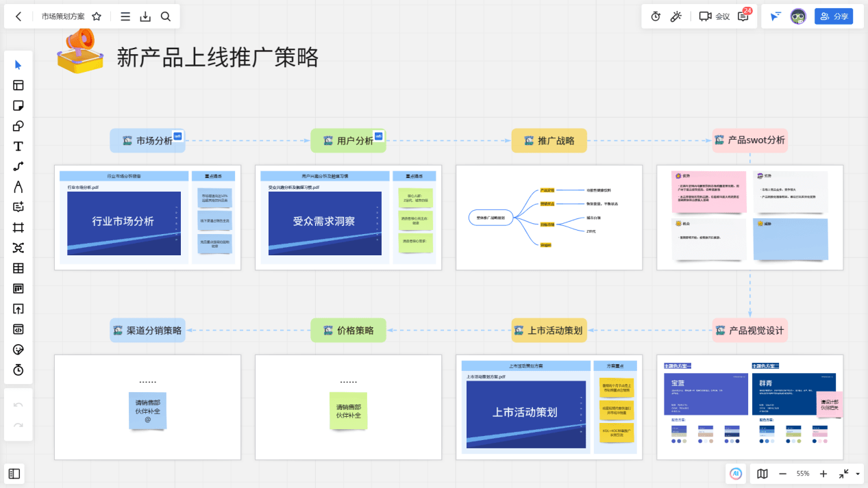Image resolution: width=868 pixels, height=488 pixels.
Task: Open the search magnifier
Action: pyautogui.click(x=166, y=16)
